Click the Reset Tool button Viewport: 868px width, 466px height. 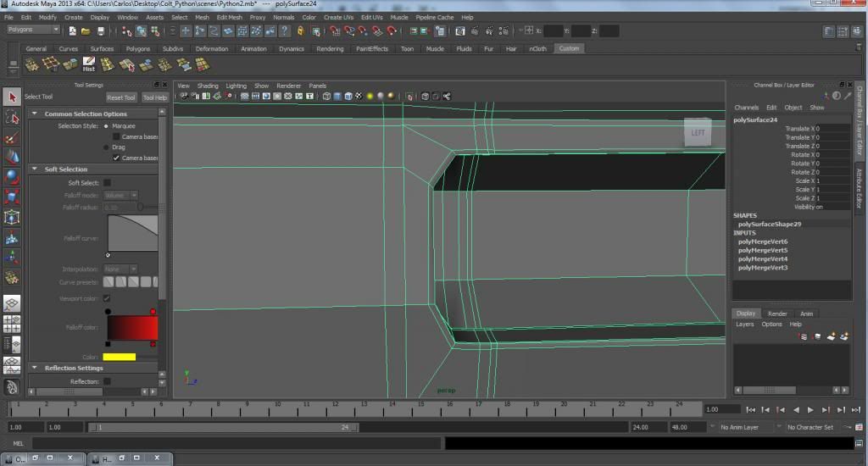tap(120, 97)
